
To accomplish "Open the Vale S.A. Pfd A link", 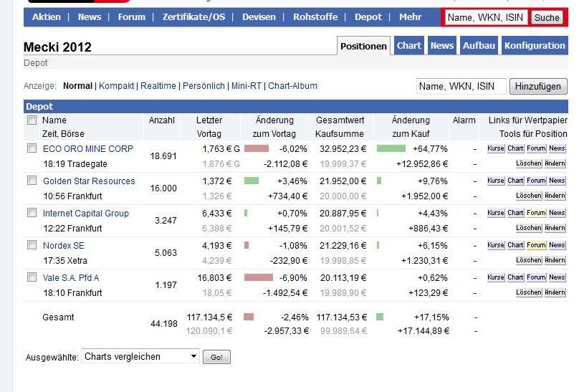I will [71, 277].
